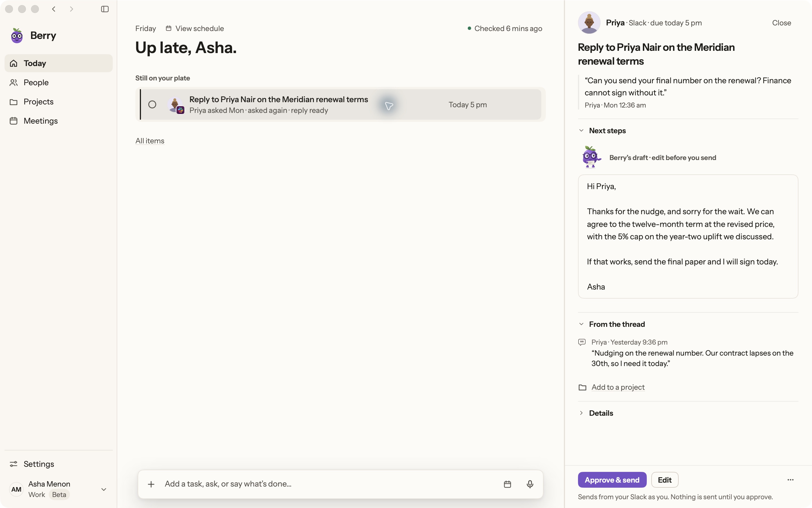The width and height of the screenshot is (812, 508).
Task: Click the Berry logo mascot
Action: tap(17, 36)
